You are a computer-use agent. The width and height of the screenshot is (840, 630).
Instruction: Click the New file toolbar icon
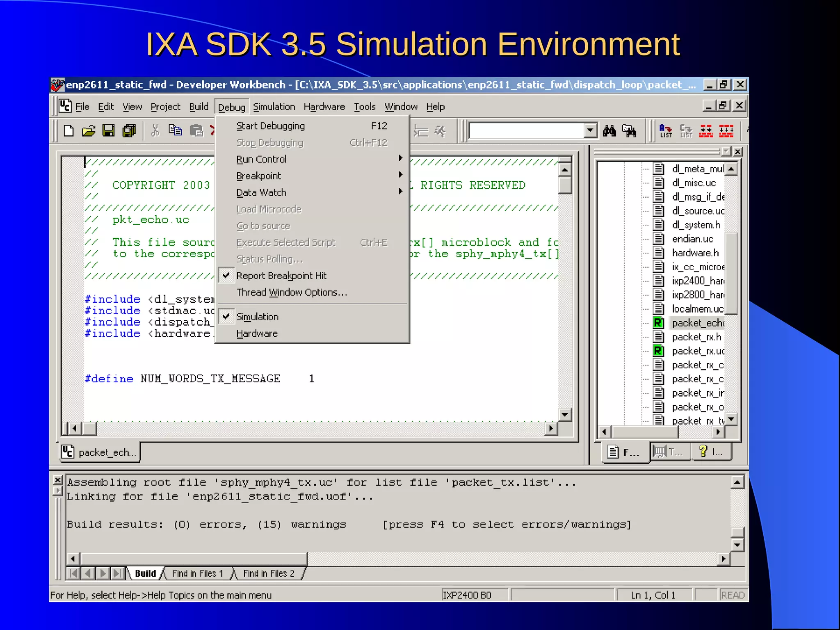[x=69, y=131]
